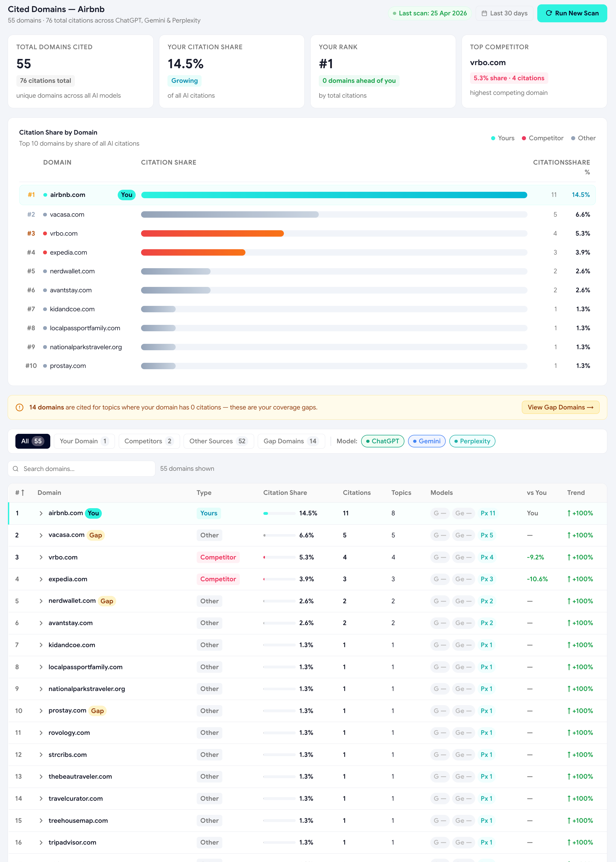
Task: Click localpassportfamily.com in the top 10 chart
Action: 85,328
